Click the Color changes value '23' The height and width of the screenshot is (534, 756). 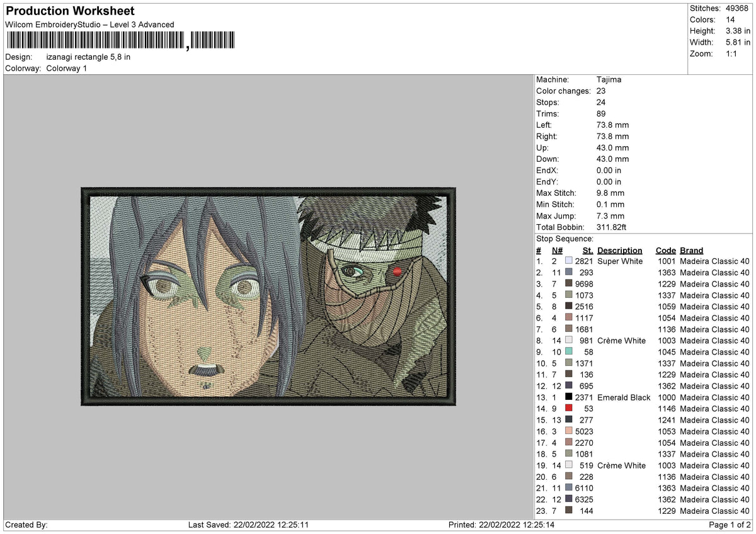[602, 91]
